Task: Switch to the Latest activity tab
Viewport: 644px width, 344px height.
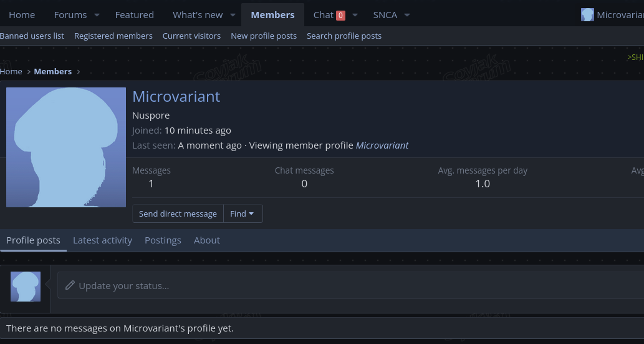Action: 102,240
